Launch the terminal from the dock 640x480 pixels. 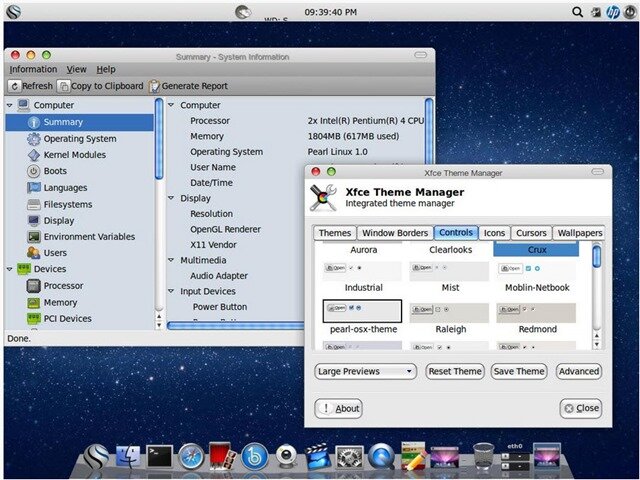[x=159, y=456]
